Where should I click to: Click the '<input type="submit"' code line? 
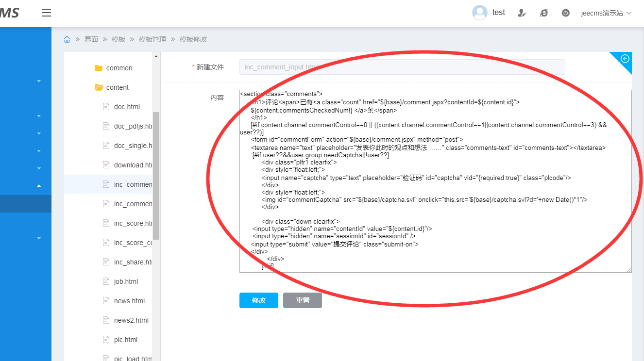pyautogui.click(x=335, y=244)
